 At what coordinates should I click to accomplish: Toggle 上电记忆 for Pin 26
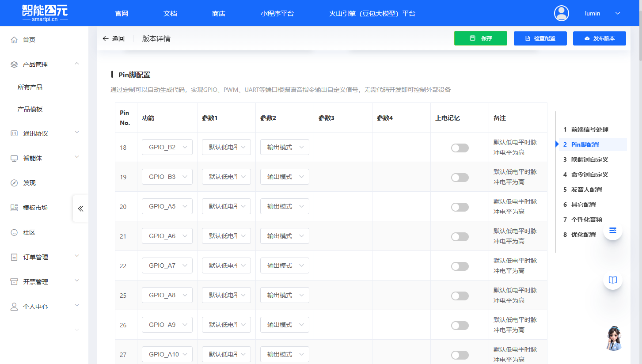tap(460, 325)
